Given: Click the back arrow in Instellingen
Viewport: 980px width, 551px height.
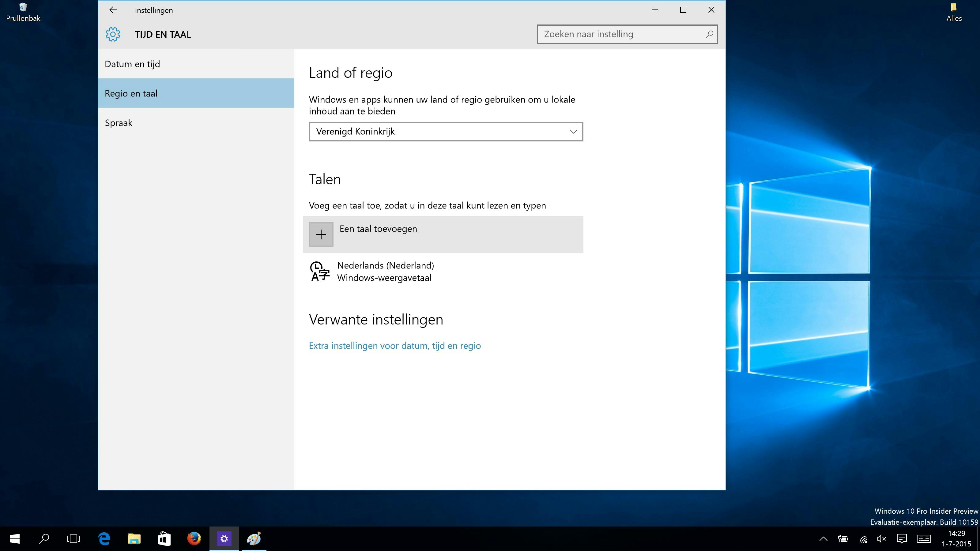Looking at the screenshot, I should (113, 10).
